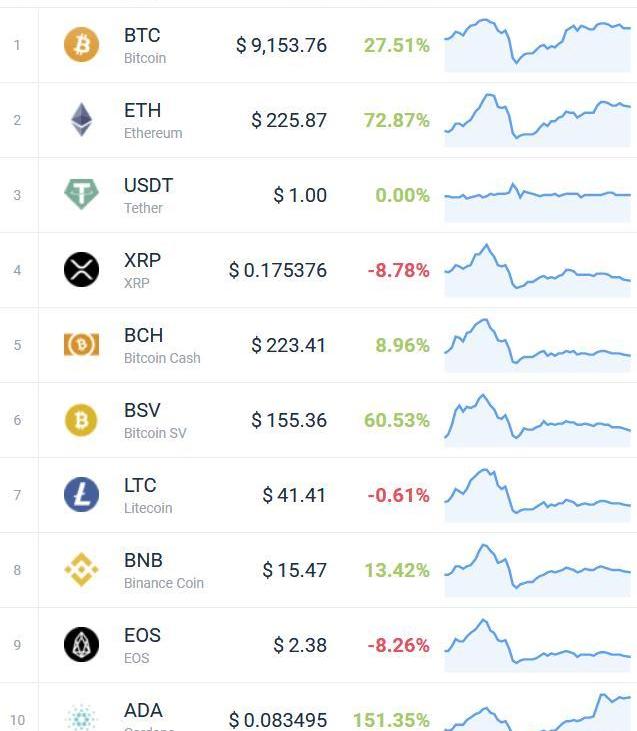Click the EOS logo icon
This screenshot has width=637, height=731.
pos(82,645)
